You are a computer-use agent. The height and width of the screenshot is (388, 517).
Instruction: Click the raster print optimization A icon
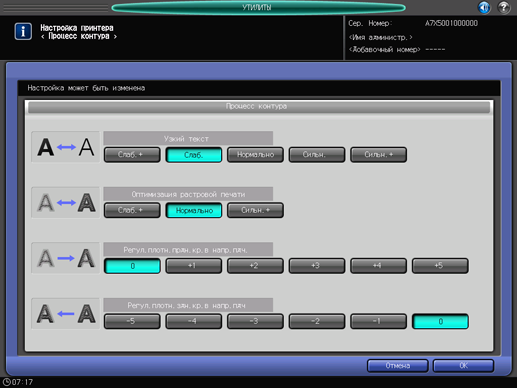tap(66, 203)
